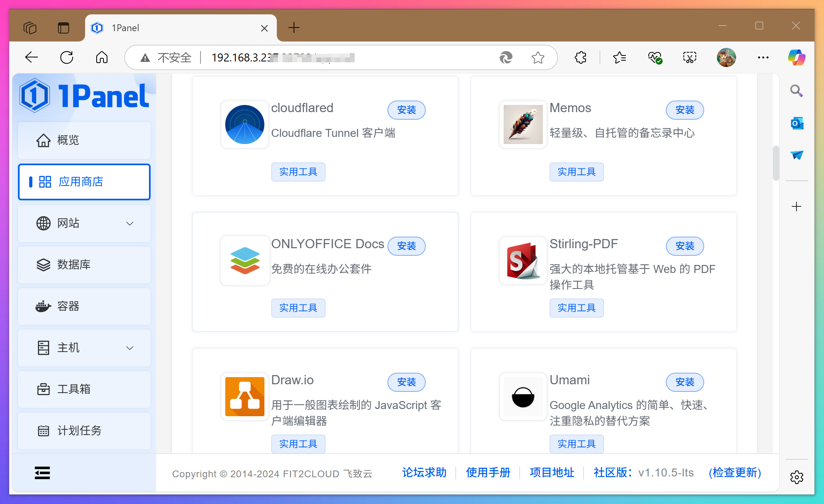Screen dimensions: 824x504
Task: Click the 计划任务 calendar icon
Action: [44, 431]
